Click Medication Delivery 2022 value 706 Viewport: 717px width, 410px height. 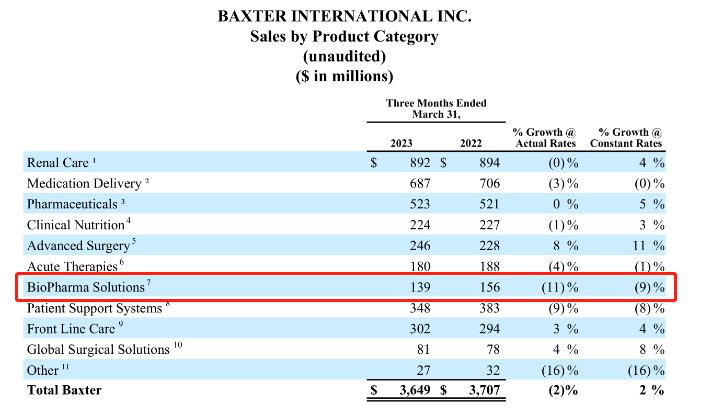(x=489, y=183)
